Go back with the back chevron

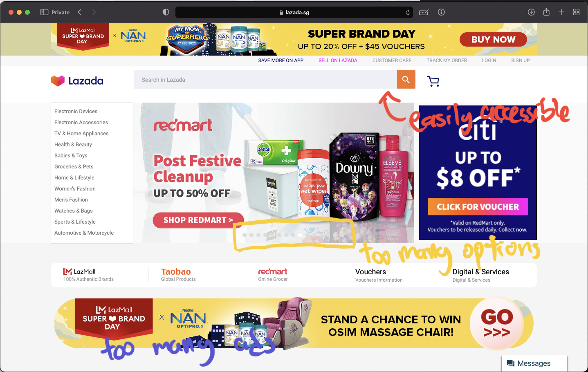click(x=79, y=12)
